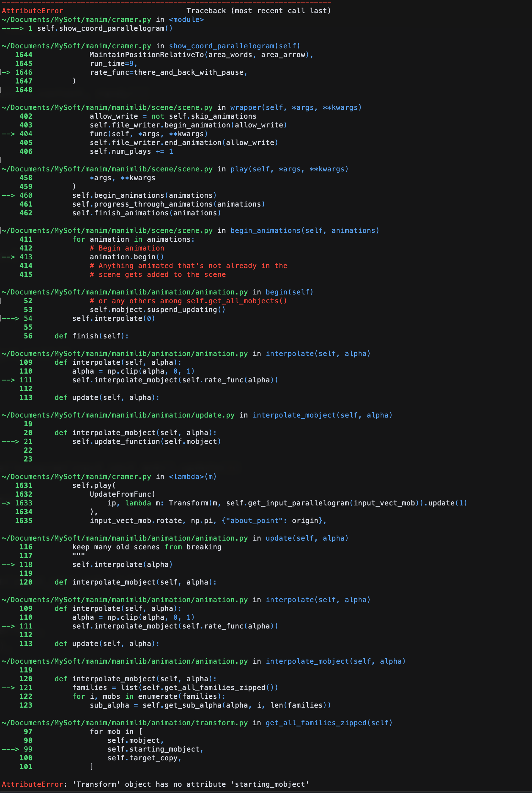Click line 1646 rate_func code
The height and width of the screenshot is (793, 532).
coord(168,72)
